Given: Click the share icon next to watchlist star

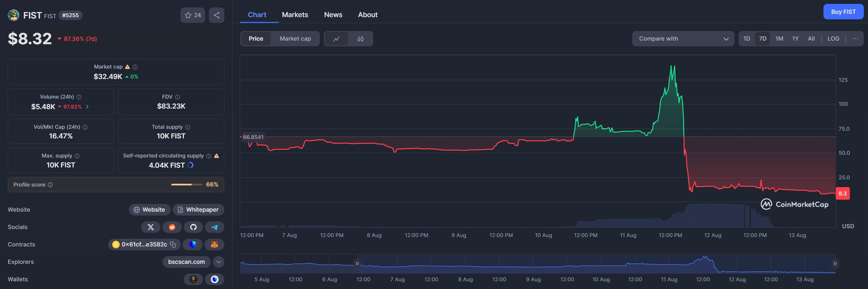Looking at the screenshot, I should 216,15.
